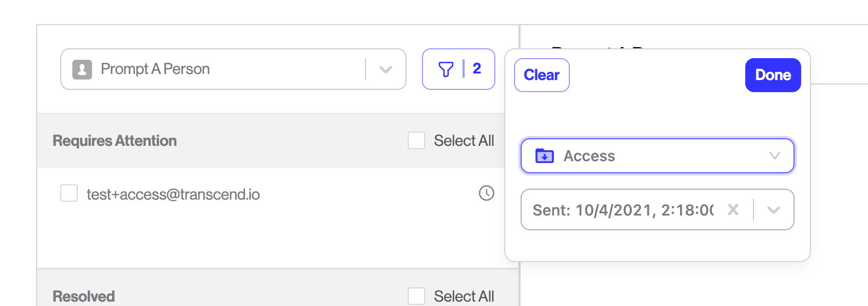
Task: Click the blue Done button
Action: point(773,75)
